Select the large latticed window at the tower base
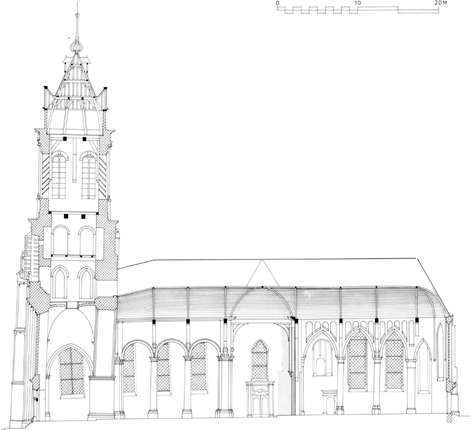The image size is (470, 430). click(71, 371)
